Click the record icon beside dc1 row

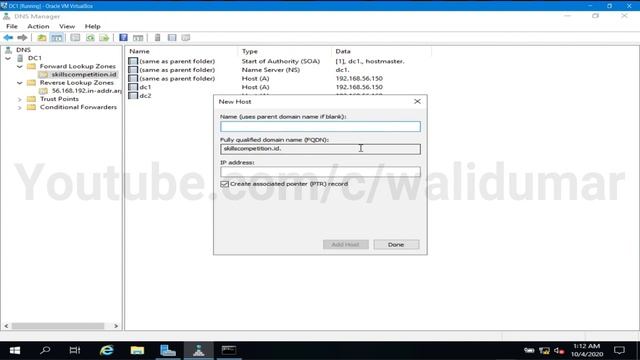[x=133, y=87]
